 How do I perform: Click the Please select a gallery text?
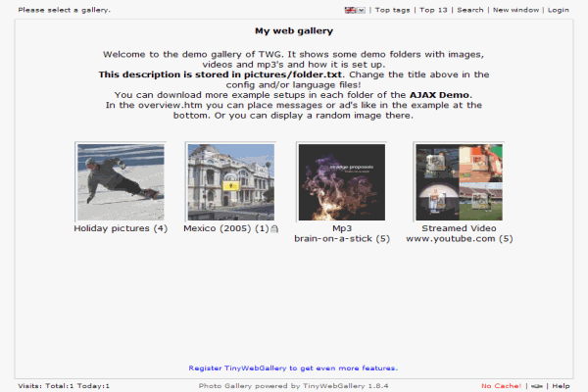tap(64, 10)
